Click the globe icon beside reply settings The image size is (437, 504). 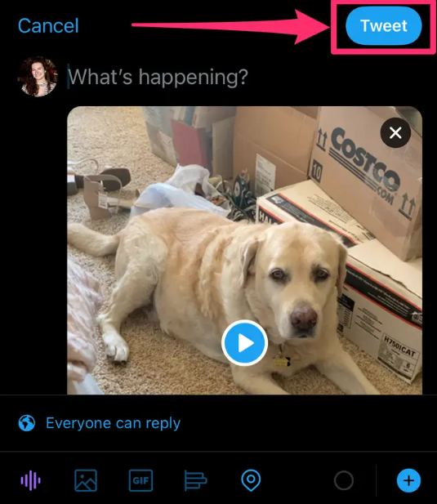pyautogui.click(x=27, y=423)
